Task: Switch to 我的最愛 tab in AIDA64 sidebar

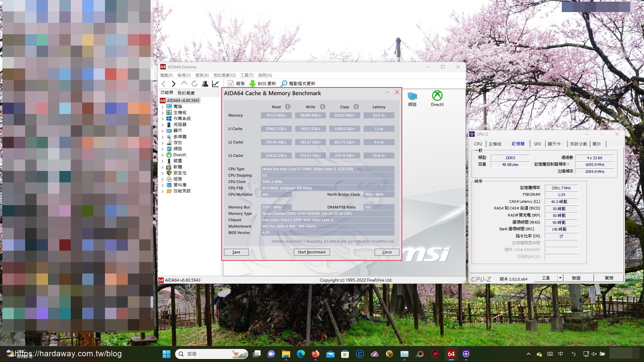Action: point(186,93)
